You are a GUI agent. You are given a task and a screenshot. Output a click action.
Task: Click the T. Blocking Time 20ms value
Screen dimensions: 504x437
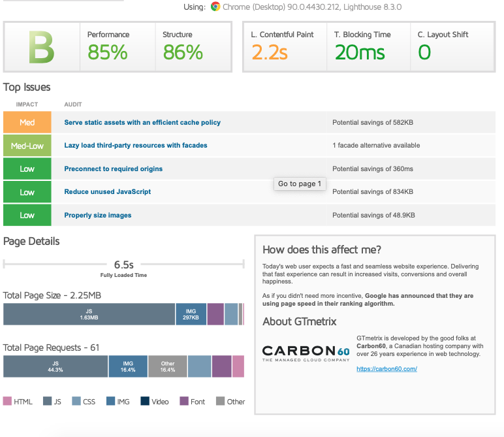[360, 52]
